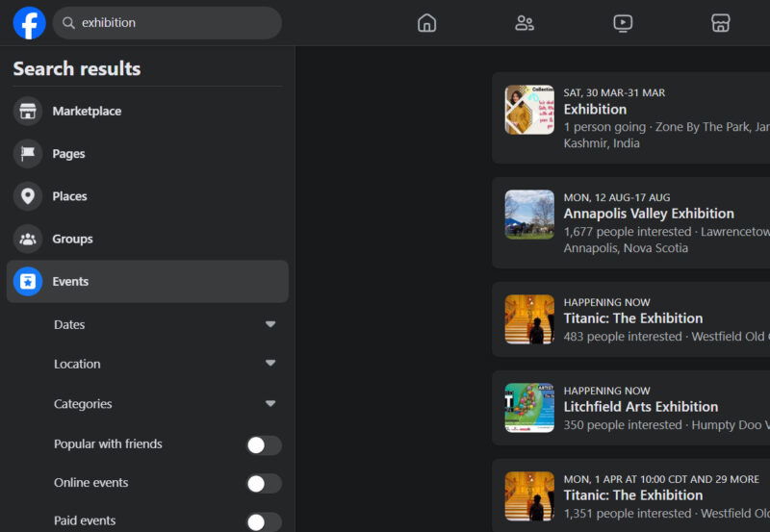Expand the Location filter dropdown

coord(165,364)
